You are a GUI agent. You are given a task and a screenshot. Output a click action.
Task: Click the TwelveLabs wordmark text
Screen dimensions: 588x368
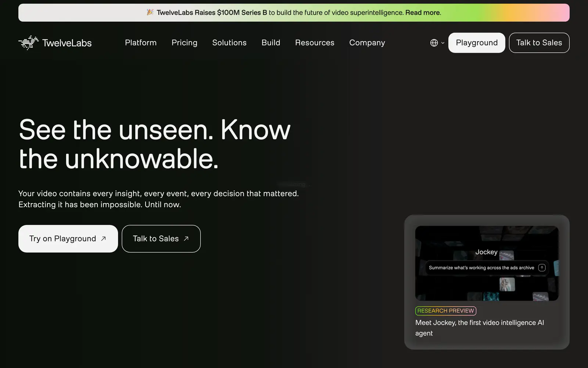pyautogui.click(x=67, y=43)
